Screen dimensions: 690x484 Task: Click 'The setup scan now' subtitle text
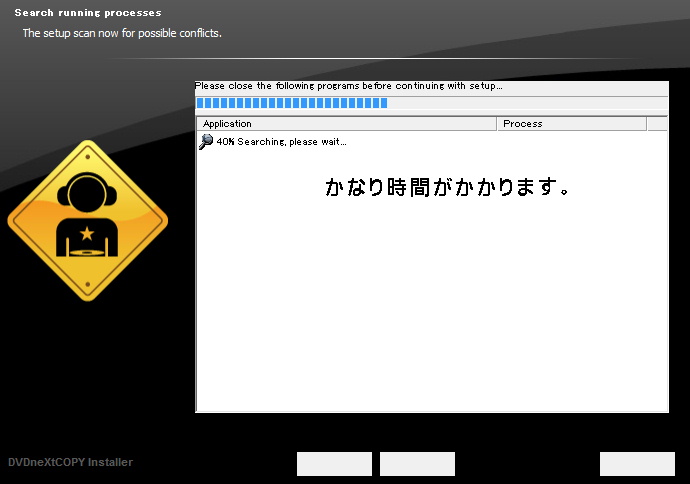pos(122,33)
